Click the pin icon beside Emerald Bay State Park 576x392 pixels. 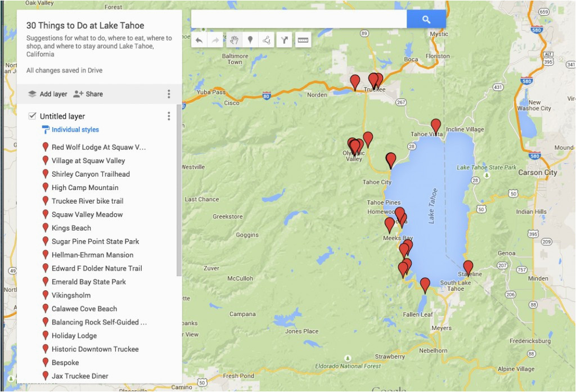(x=46, y=282)
